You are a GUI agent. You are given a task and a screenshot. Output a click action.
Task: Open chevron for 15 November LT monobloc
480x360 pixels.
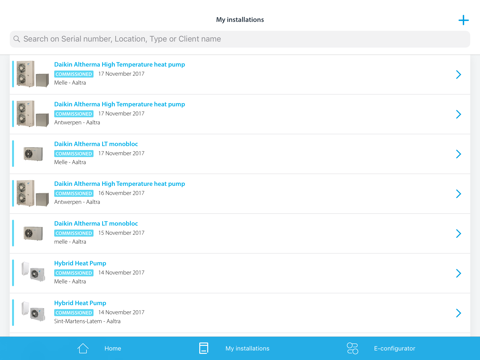point(459,233)
